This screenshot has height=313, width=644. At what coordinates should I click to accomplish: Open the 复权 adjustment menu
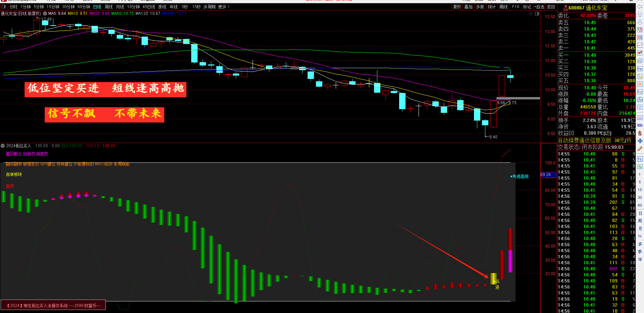(457, 7)
